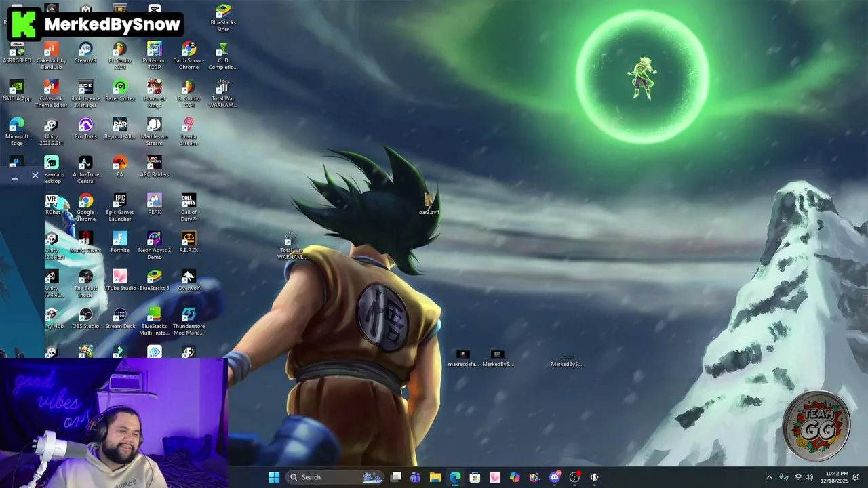Open Task View from the taskbar
868x488 pixels.
[396, 477]
